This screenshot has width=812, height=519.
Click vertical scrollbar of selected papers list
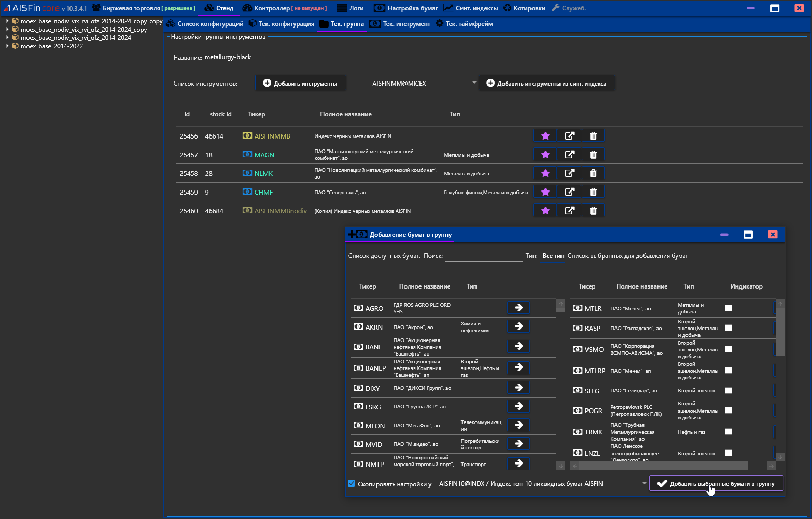(x=780, y=333)
